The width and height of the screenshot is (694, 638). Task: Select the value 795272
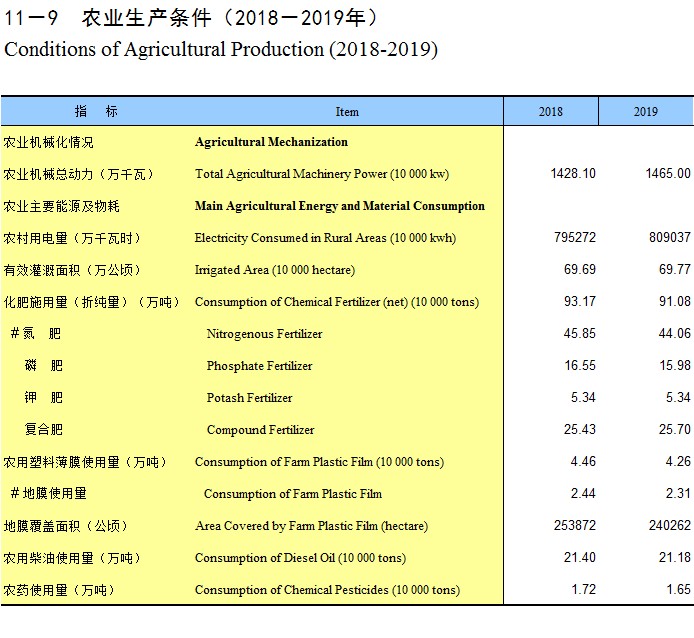coord(575,237)
